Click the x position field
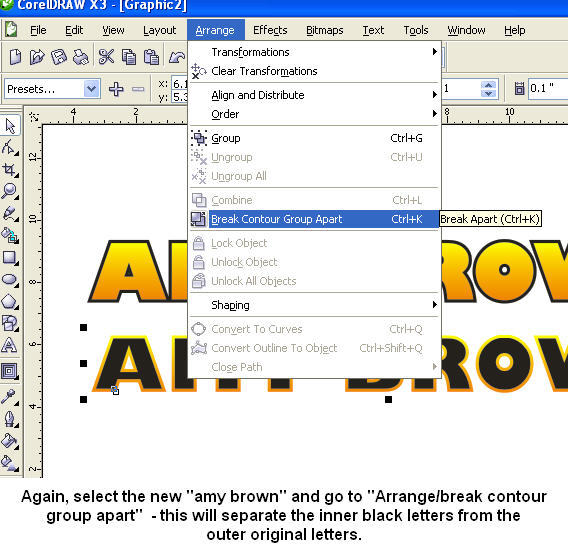This screenshot has width=568, height=554. pos(179,84)
